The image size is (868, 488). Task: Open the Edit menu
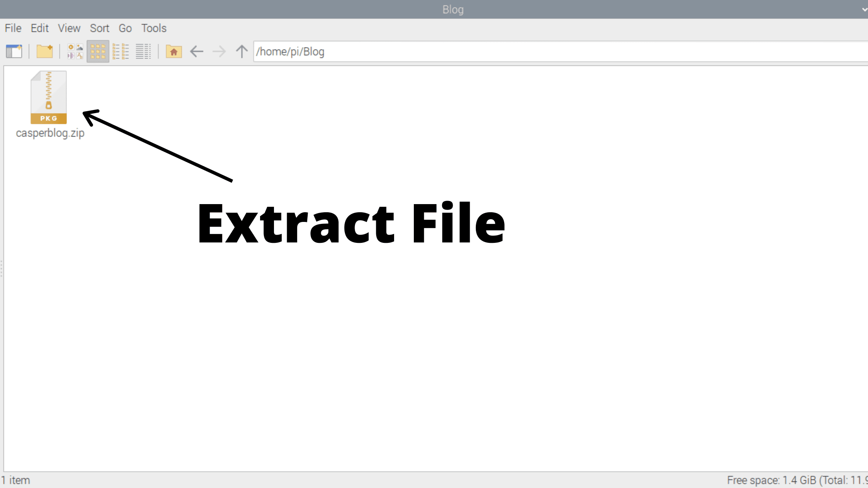coord(40,28)
